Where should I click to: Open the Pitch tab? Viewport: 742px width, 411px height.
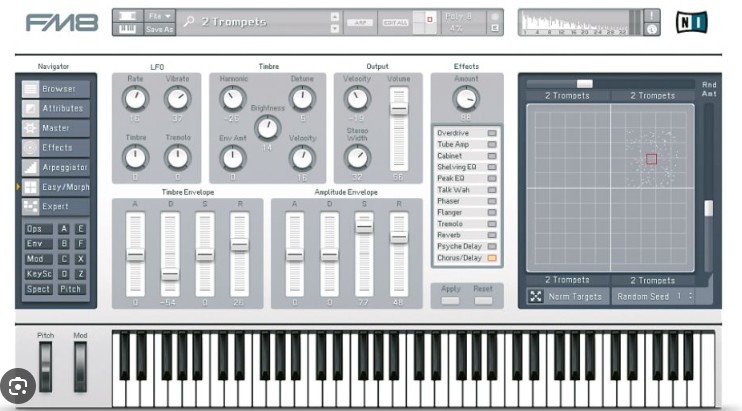click(71, 289)
